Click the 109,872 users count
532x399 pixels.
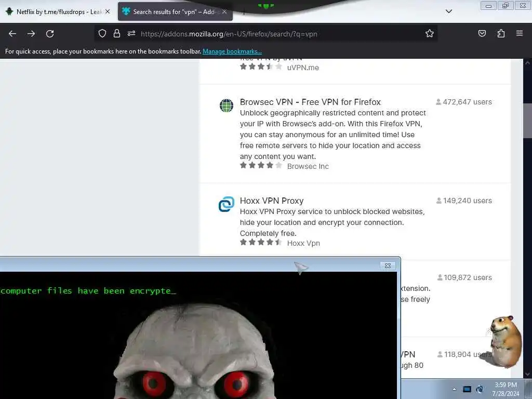(464, 277)
